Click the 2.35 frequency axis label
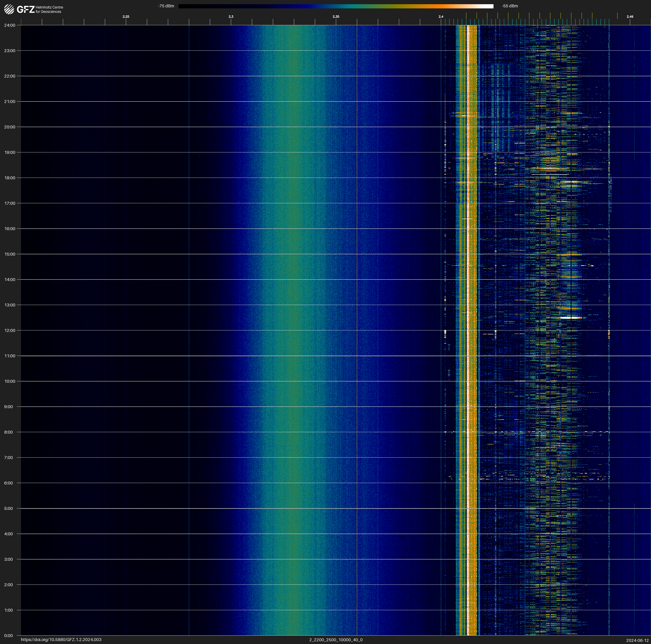This screenshot has width=651, height=644. pos(336,17)
